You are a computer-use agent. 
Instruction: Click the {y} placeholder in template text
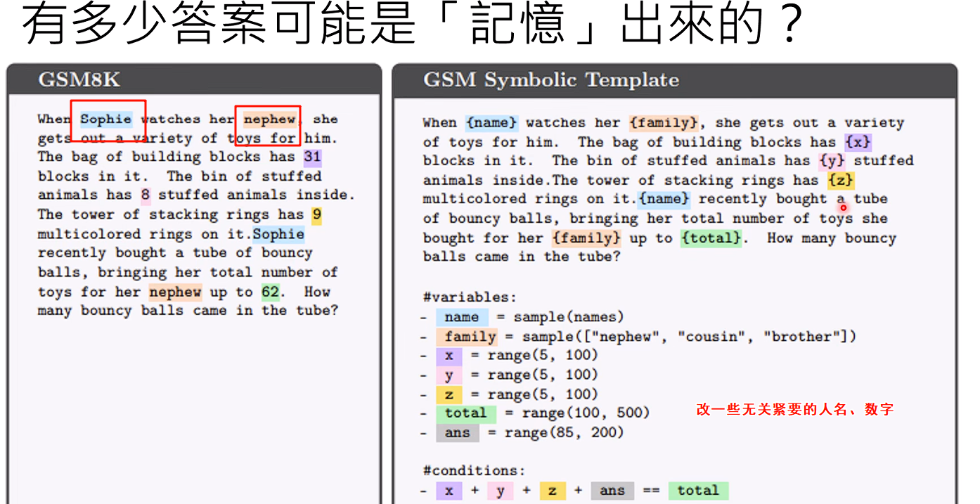(x=832, y=161)
